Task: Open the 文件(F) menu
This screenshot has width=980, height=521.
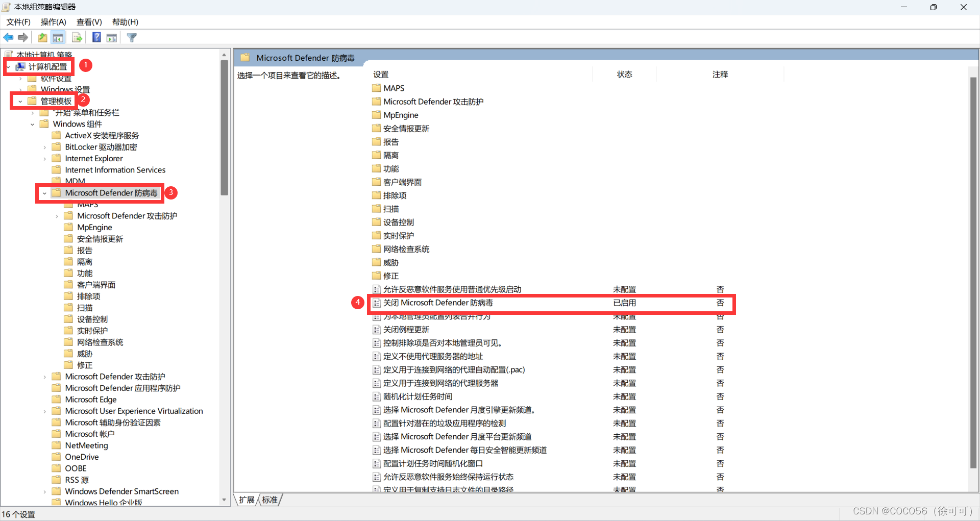Action: coord(18,22)
